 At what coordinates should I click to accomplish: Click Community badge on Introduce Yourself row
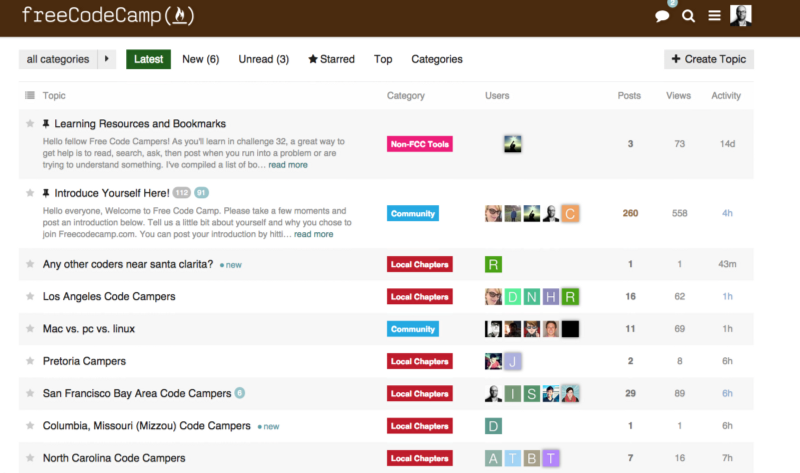(413, 213)
